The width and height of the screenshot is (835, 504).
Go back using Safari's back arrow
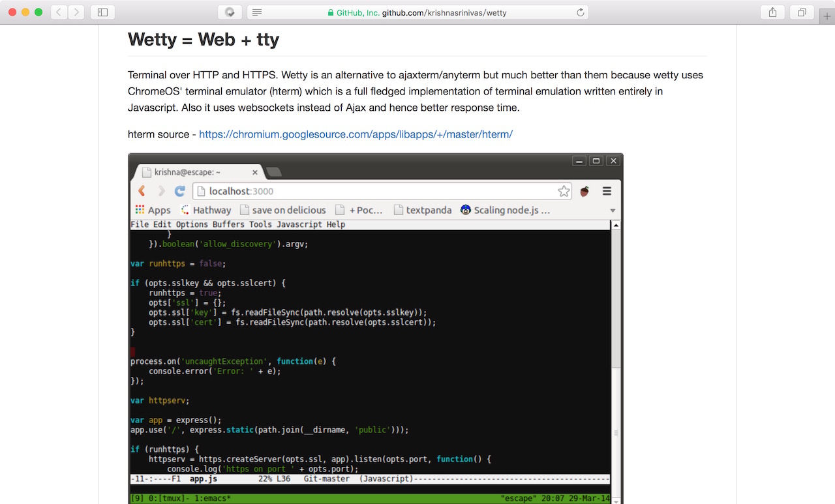(x=59, y=12)
